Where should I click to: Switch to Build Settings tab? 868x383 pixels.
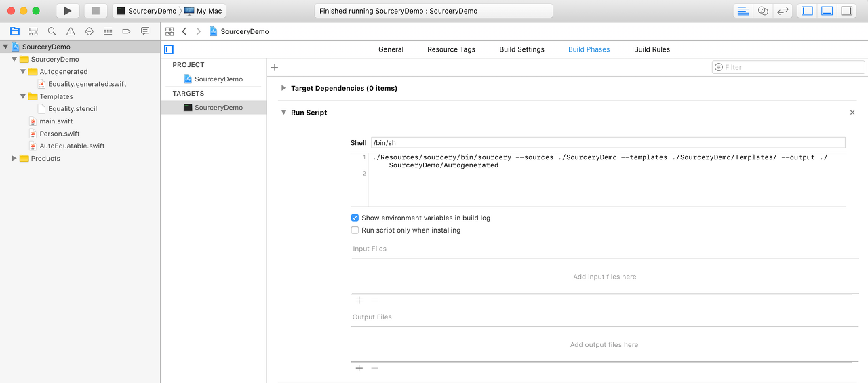pyautogui.click(x=521, y=49)
